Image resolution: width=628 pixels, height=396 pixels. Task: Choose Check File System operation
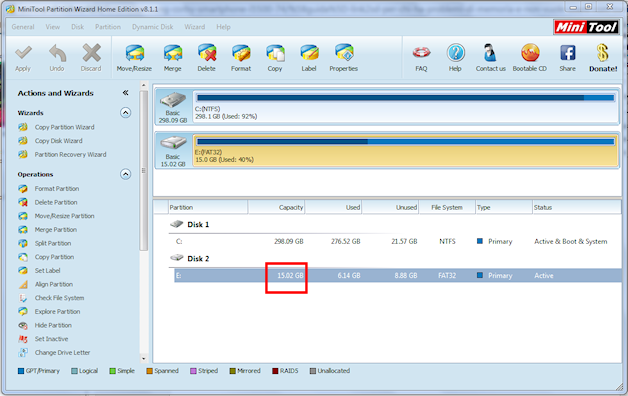pos(59,298)
